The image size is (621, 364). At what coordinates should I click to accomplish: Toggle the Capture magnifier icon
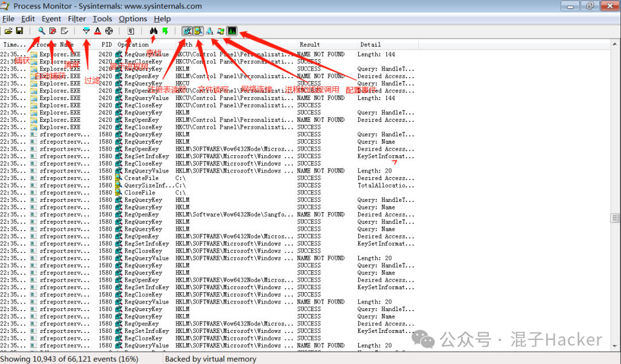coord(41,31)
